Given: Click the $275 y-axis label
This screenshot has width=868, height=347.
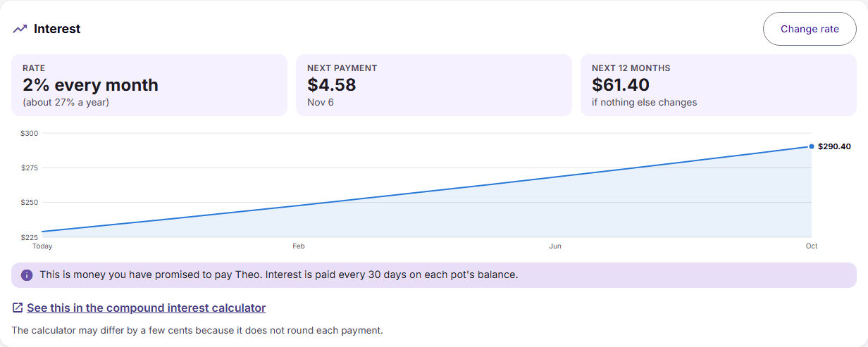Looking at the screenshot, I should pos(31,168).
